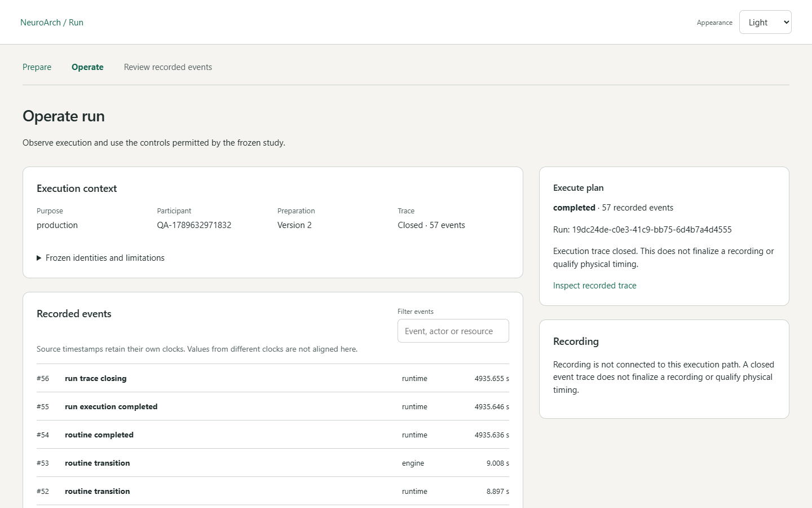This screenshot has width=812, height=508.
Task: Select event #56 run trace closing
Action: point(273,378)
